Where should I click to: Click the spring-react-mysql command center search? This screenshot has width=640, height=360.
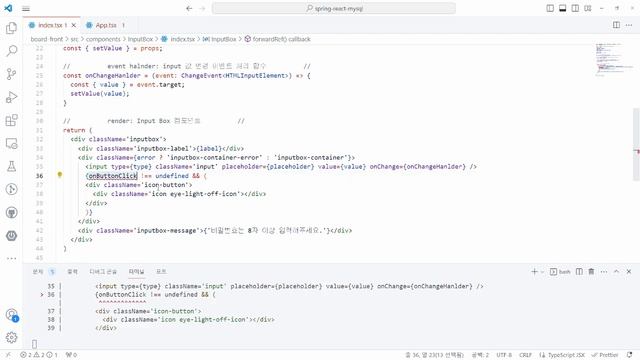334,8
